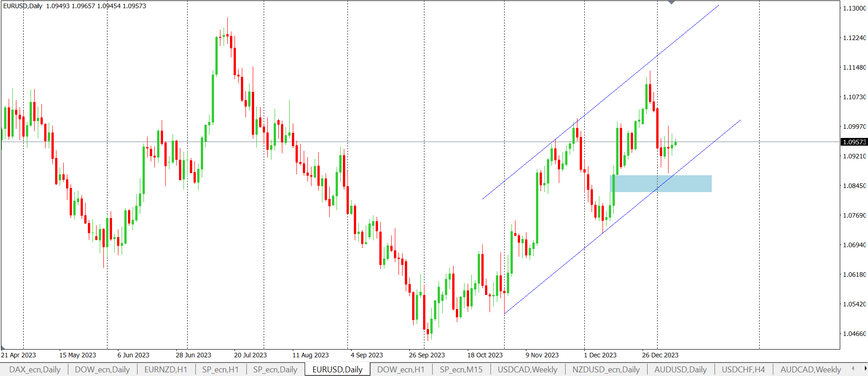Click the 28 Jun 2023 date label
The image size is (868, 376).
194,355
